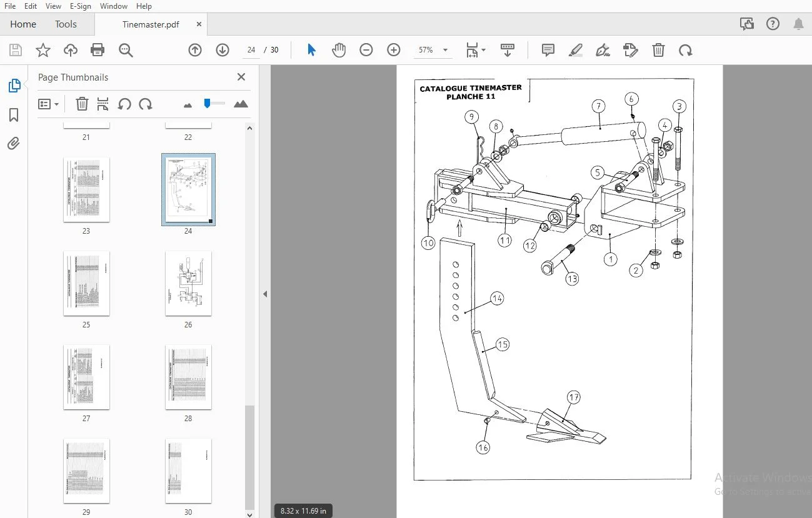Image resolution: width=812 pixels, height=518 pixels.
Task: Close the Page Thumbnails panel
Action: 241,77
